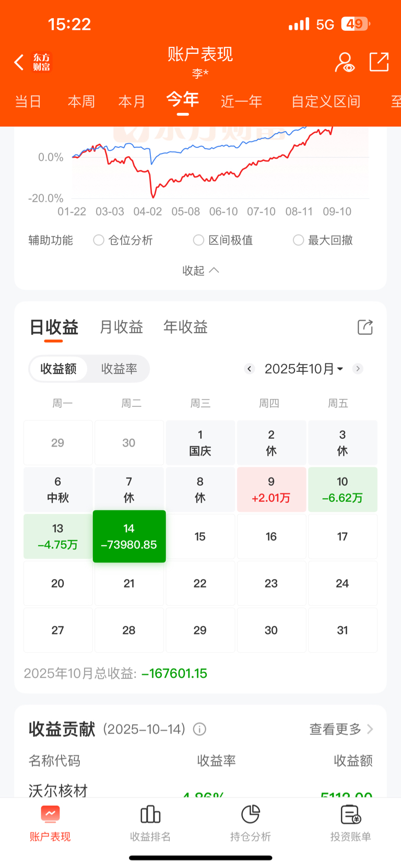Open 查看更多 for earnings contribution
The width and height of the screenshot is (401, 868).
341,729
